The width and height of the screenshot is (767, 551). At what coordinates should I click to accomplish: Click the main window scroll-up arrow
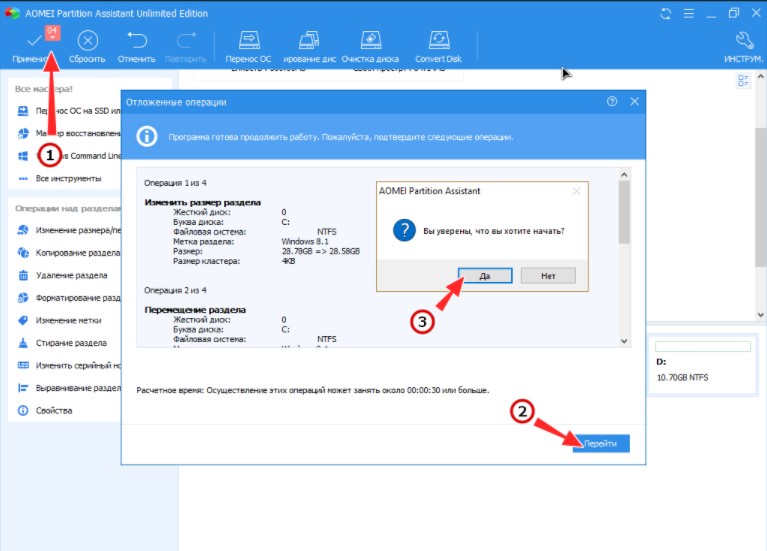pyautogui.click(x=761, y=76)
